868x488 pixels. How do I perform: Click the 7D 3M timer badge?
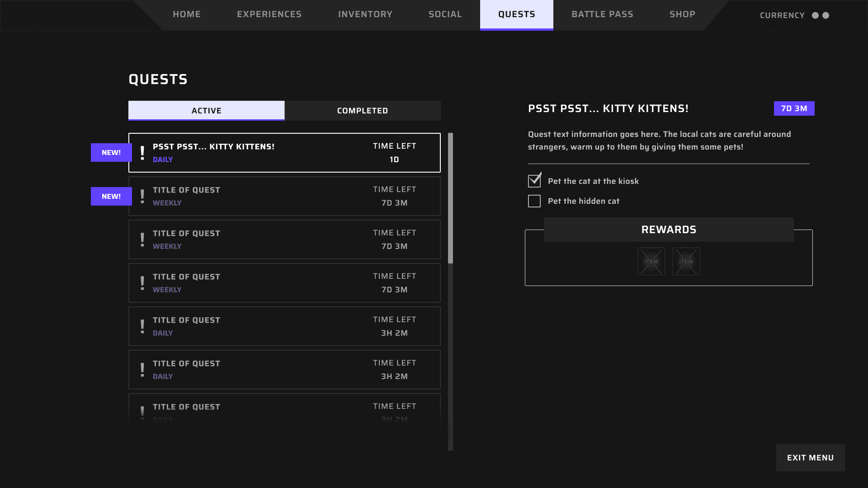coord(794,108)
